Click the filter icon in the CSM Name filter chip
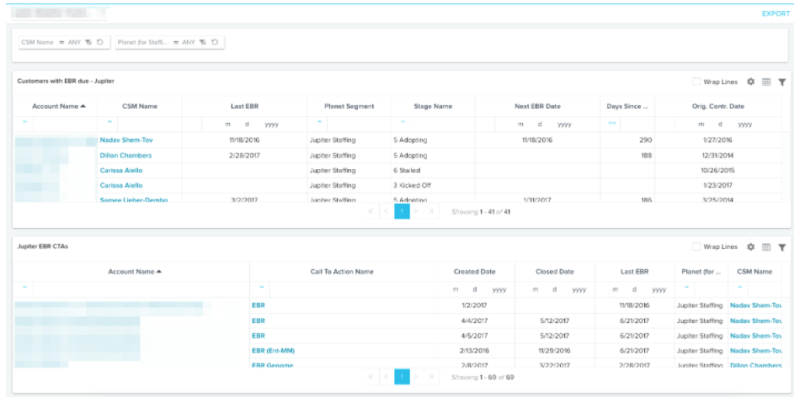 (x=88, y=42)
